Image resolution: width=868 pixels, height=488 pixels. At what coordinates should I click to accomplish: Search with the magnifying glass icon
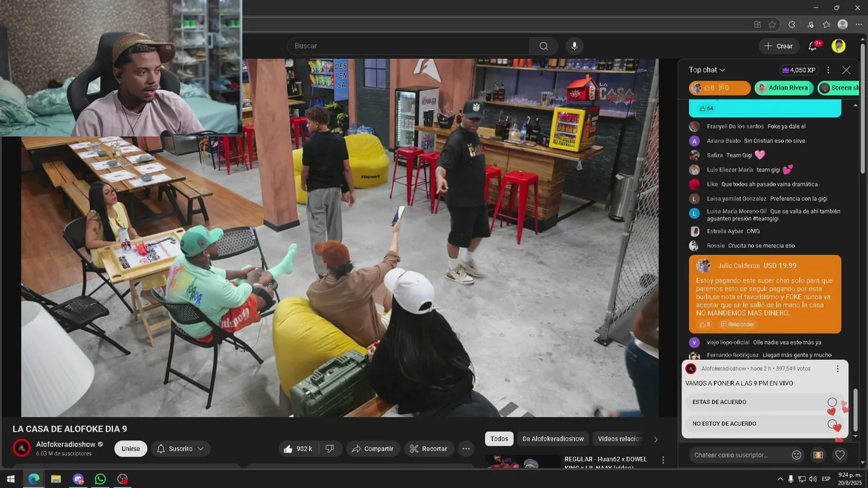coord(543,46)
